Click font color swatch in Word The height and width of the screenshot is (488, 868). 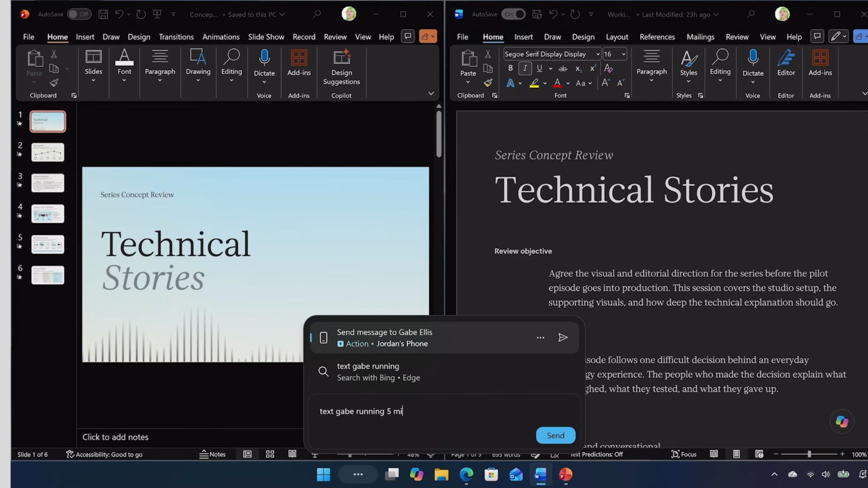[557, 83]
